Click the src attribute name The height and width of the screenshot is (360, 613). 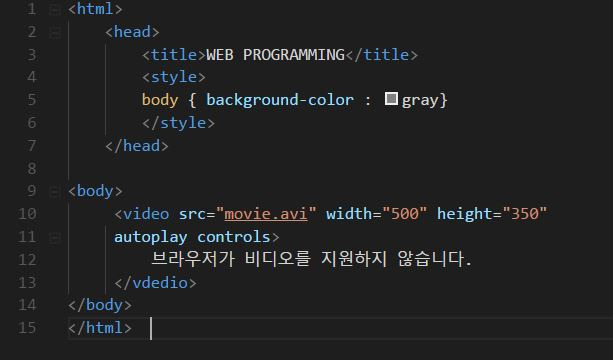coord(192,214)
